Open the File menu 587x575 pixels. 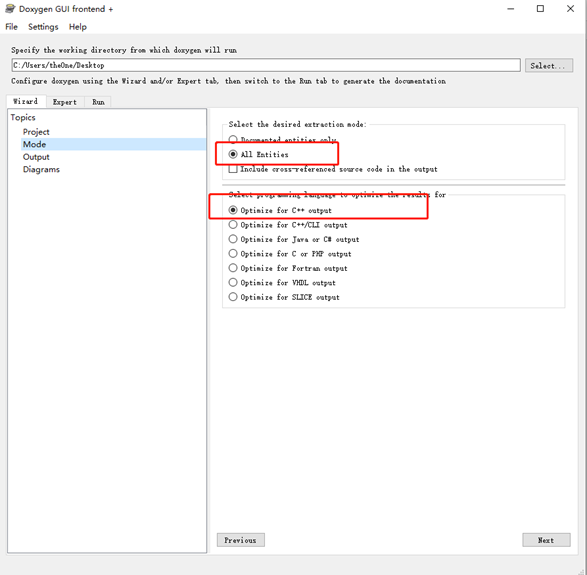11,27
